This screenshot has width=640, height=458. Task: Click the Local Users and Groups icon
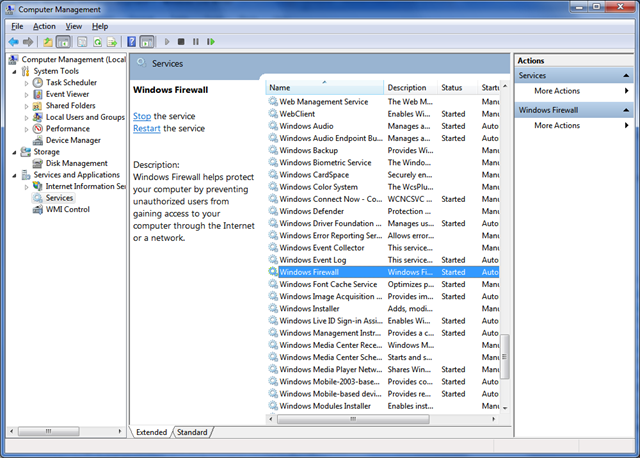38,117
